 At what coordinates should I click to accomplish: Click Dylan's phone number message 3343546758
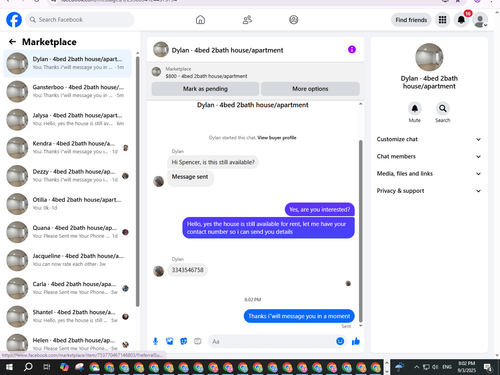click(x=187, y=270)
